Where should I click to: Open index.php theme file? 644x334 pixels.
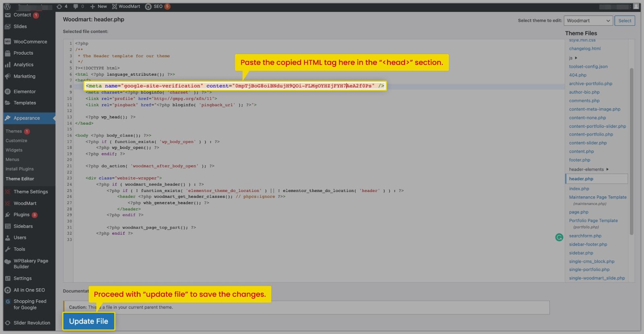579,189
